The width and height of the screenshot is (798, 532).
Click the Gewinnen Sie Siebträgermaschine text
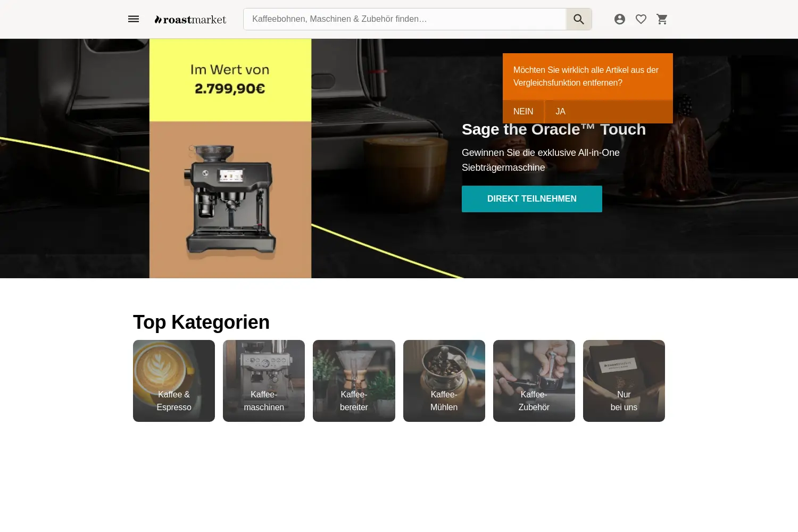(x=541, y=160)
